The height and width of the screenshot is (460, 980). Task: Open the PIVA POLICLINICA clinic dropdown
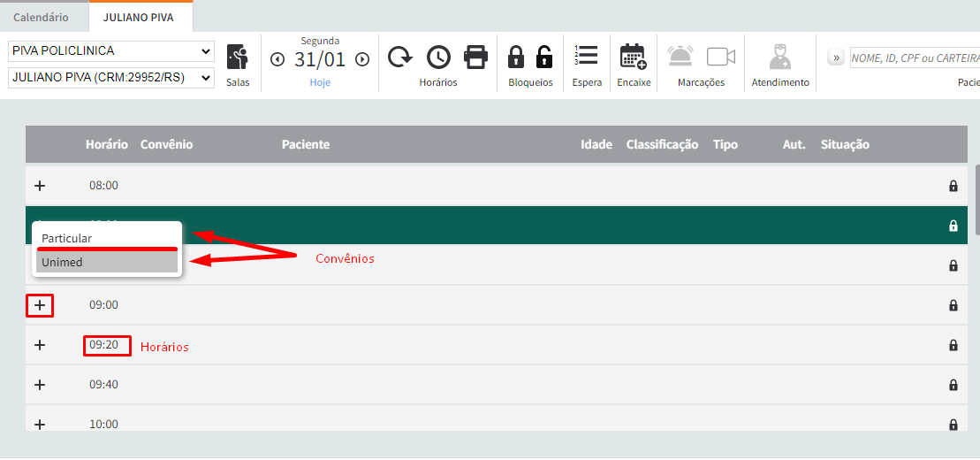[x=110, y=50]
